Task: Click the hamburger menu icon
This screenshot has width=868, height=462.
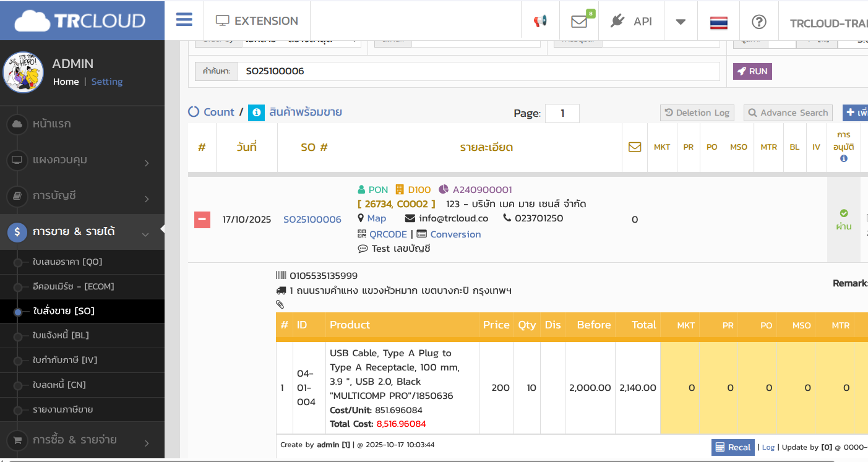Action: (184, 20)
